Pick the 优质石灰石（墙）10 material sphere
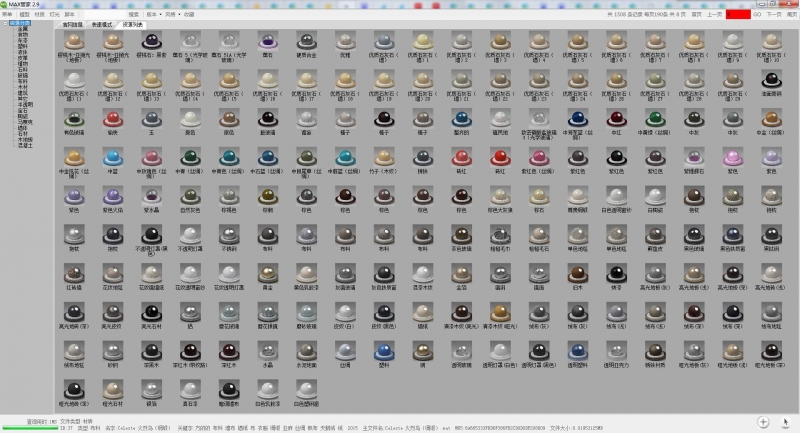This screenshot has width=800, height=433. point(771,41)
